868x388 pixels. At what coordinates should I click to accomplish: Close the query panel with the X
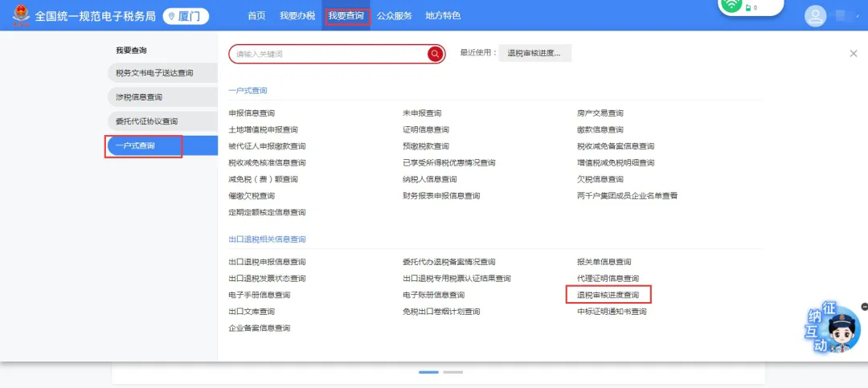click(x=853, y=53)
